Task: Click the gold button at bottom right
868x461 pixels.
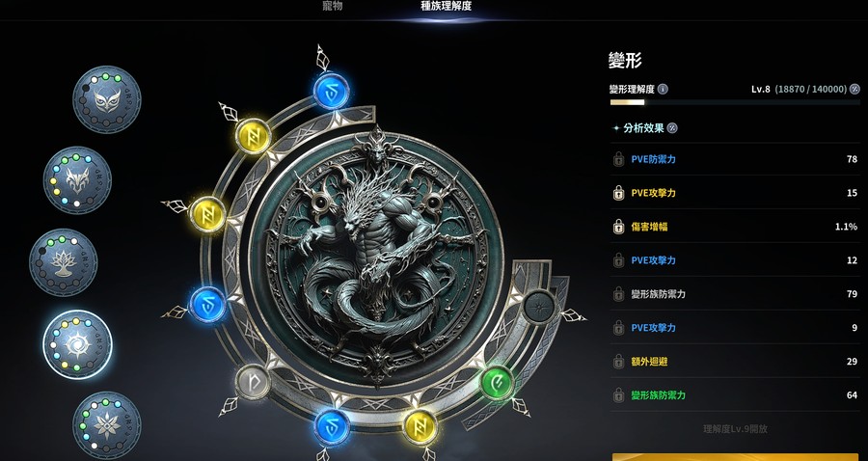Action: pyautogui.click(x=736, y=456)
